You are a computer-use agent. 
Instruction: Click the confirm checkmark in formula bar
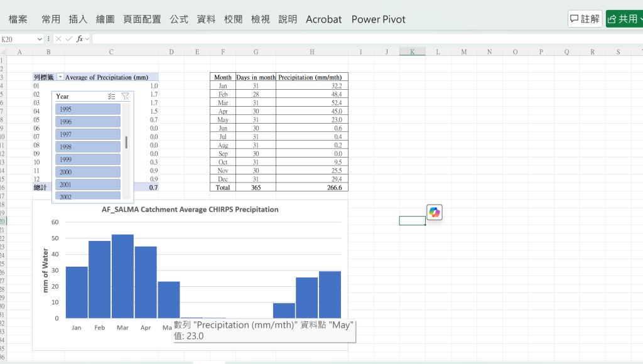point(69,39)
